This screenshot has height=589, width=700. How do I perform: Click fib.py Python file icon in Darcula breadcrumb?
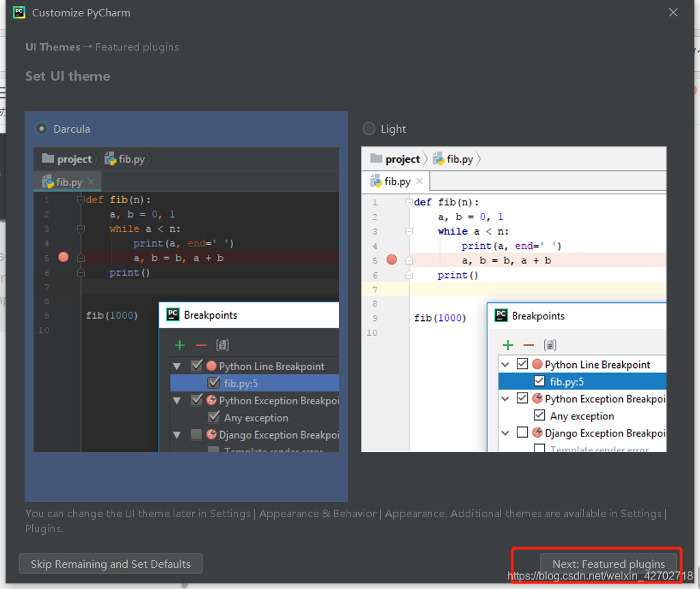point(110,159)
